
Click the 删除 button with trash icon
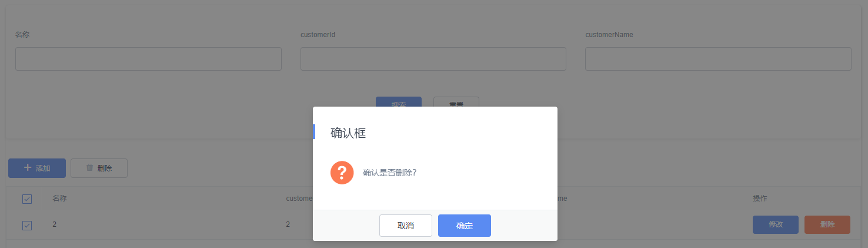[x=99, y=168]
